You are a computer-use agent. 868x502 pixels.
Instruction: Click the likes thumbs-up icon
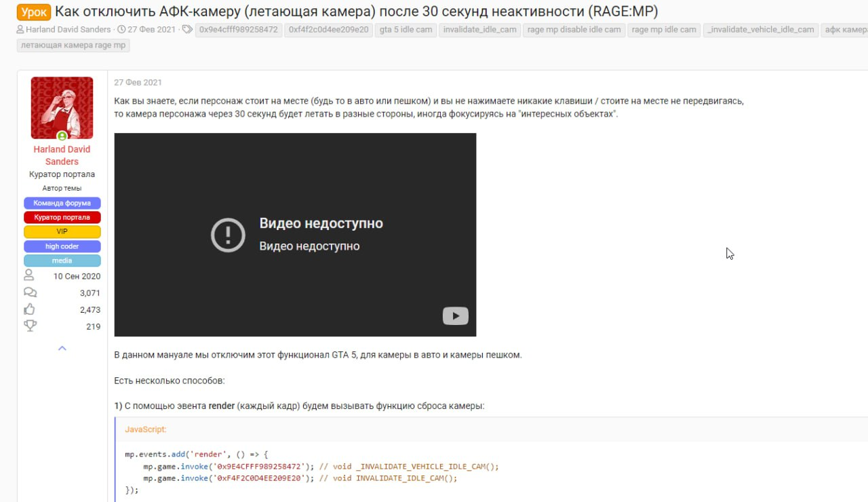click(x=29, y=309)
